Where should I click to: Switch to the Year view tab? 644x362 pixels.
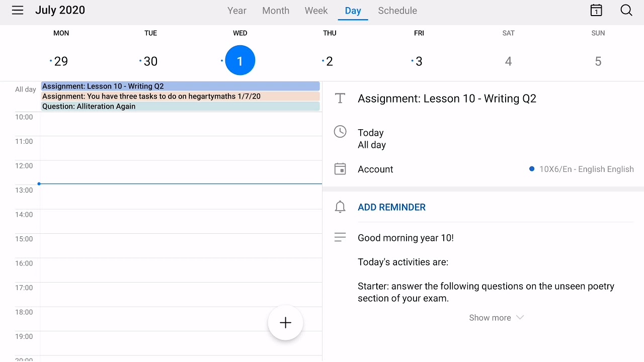click(x=237, y=11)
